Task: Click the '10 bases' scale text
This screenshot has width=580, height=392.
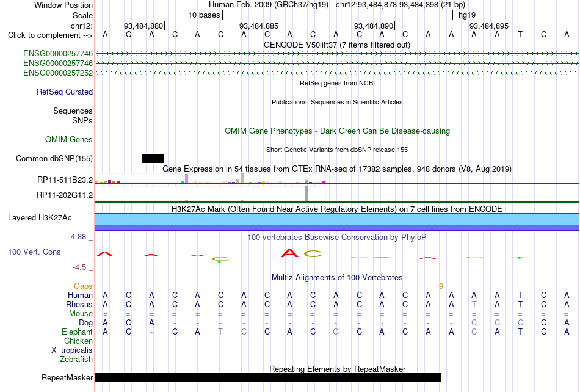Action: (x=204, y=15)
